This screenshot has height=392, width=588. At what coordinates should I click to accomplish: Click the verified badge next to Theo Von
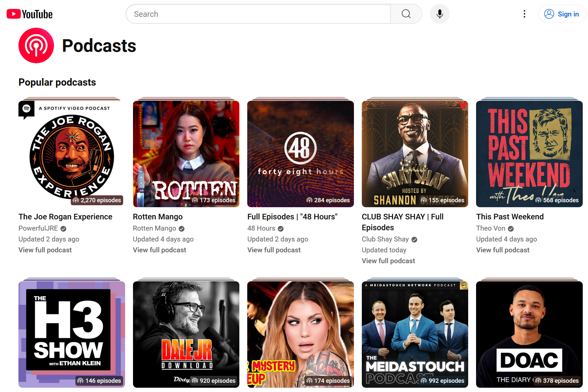[511, 228]
